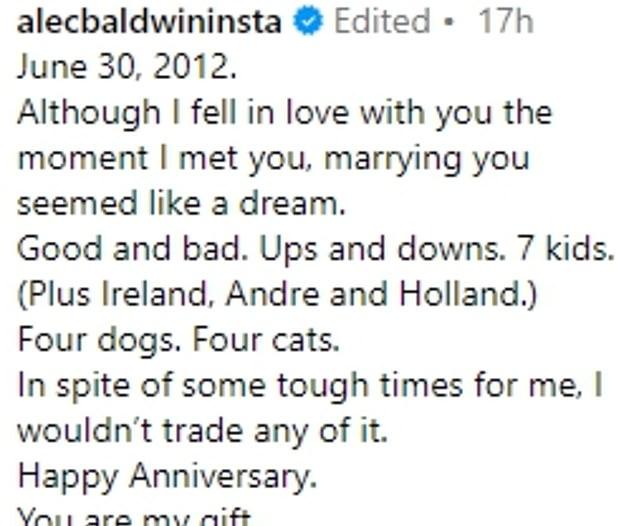Click the word Although in the caption
634x526 pixels.
point(89,113)
